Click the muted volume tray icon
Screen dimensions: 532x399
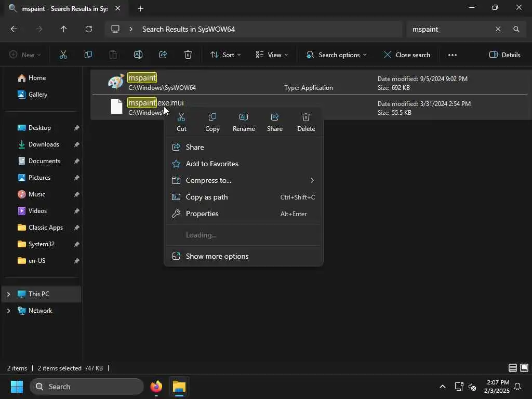(472, 387)
